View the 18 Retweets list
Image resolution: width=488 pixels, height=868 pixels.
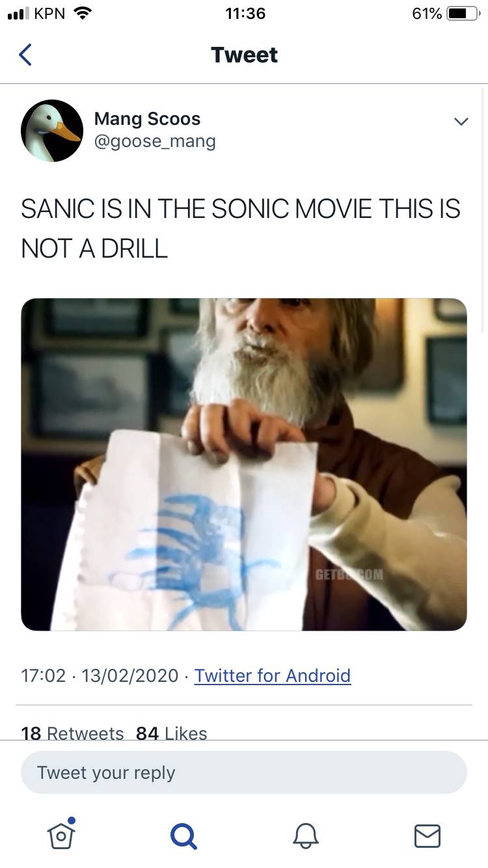pos(72,733)
